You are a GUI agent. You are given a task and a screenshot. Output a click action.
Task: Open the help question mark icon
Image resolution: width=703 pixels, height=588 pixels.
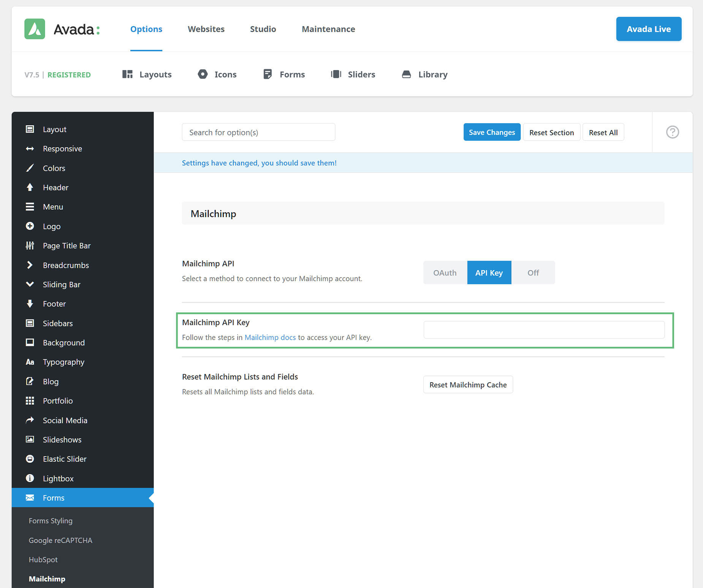tap(672, 132)
